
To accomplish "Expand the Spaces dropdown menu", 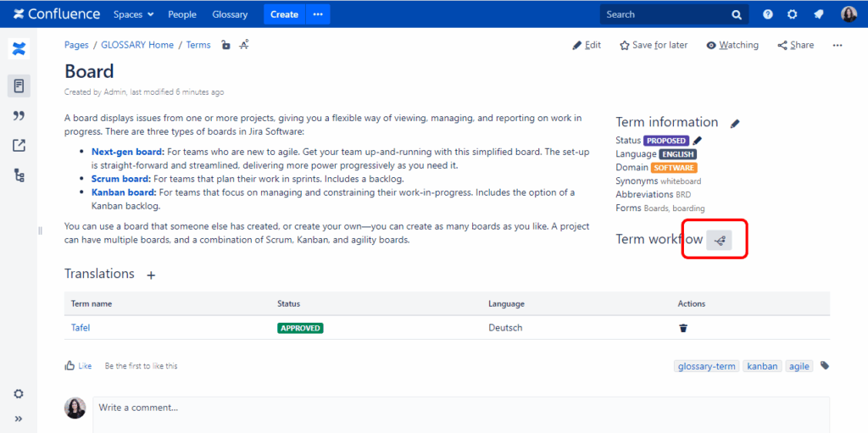I will coord(134,14).
